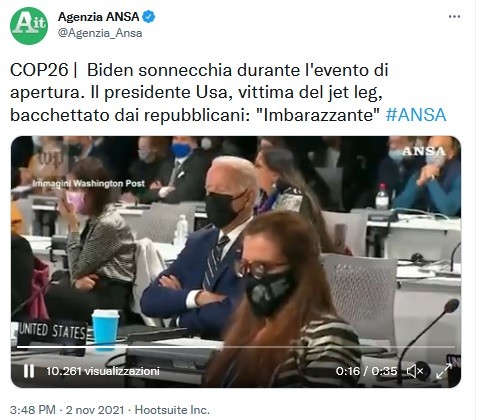
Task: Unmute the video with speaker icon
Action: (x=415, y=371)
